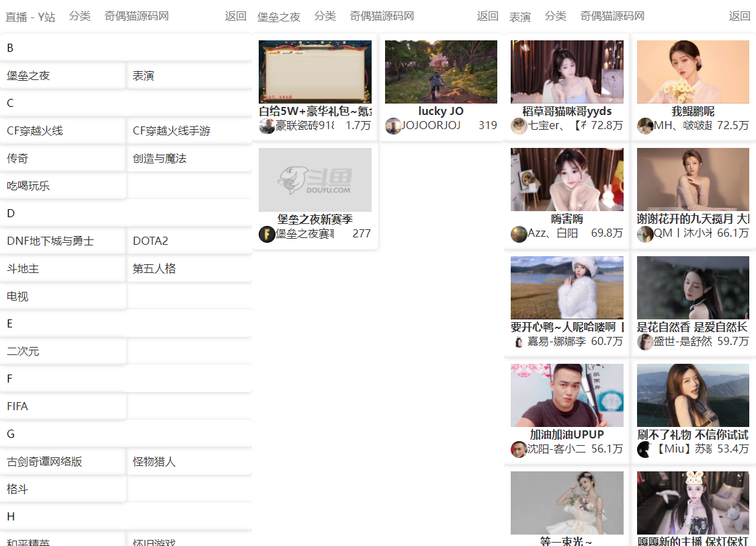This screenshot has width=756, height=546.
Task: Open the 等一束光 stream thumbnail
Action: (567, 503)
